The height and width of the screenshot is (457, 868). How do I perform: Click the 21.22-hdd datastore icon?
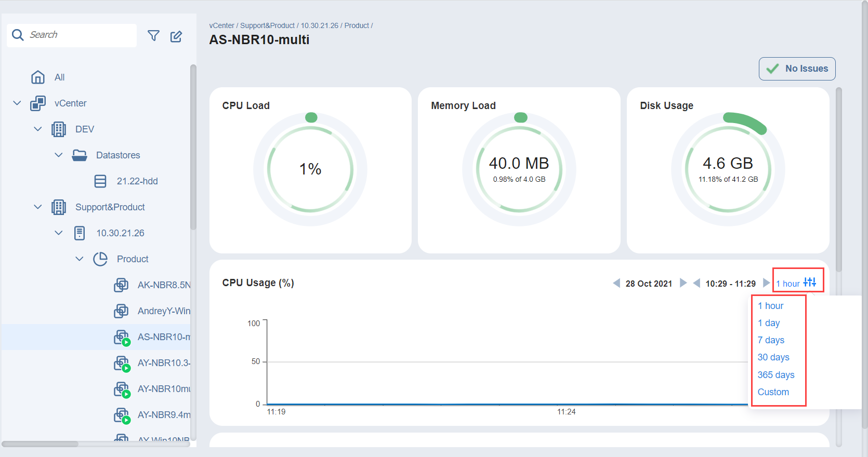pos(100,181)
